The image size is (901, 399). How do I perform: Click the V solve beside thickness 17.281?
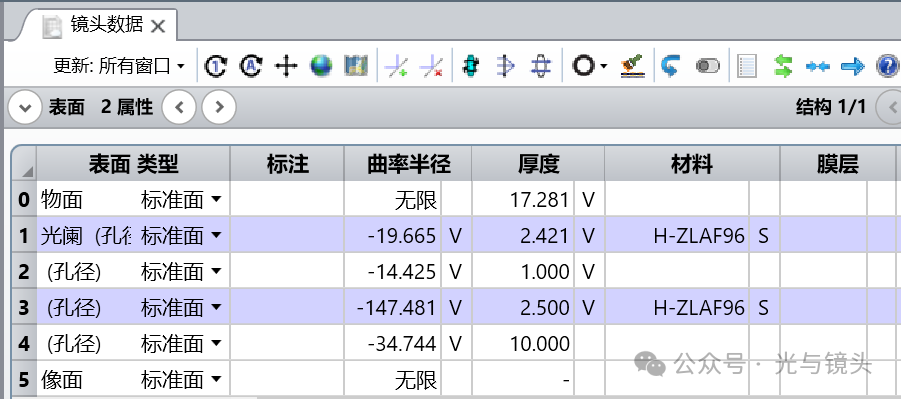click(588, 200)
